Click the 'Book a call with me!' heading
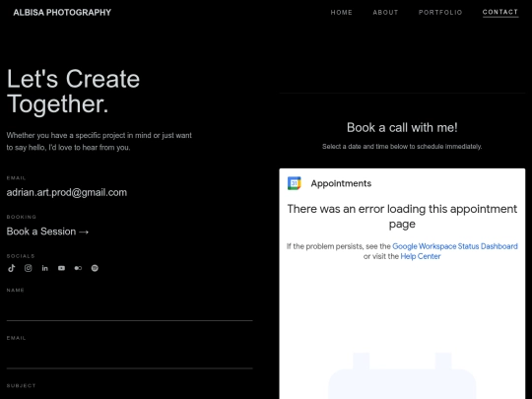This screenshot has width=532, height=399. coord(402,127)
